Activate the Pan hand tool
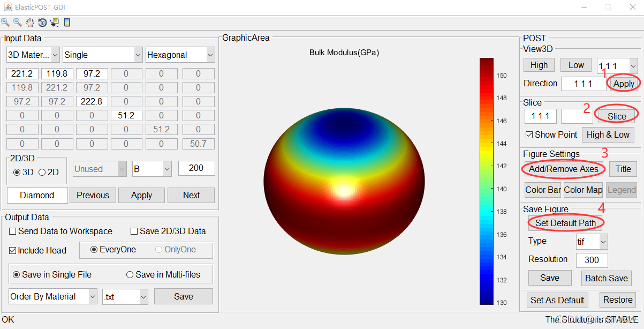The image size is (644, 329). (30, 23)
